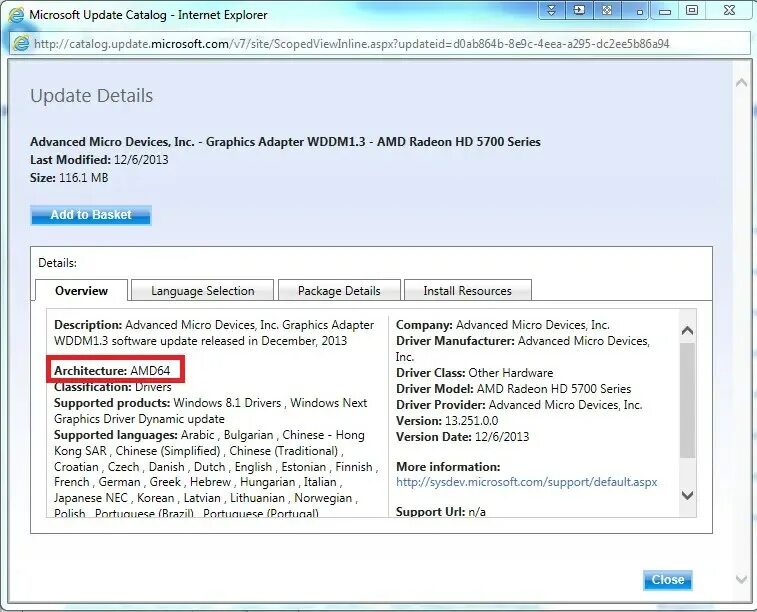Image resolution: width=757 pixels, height=612 pixels.
Task: Click the Driver Class Other Hardware text
Action: pyautogui.click(x=475, y=373)
